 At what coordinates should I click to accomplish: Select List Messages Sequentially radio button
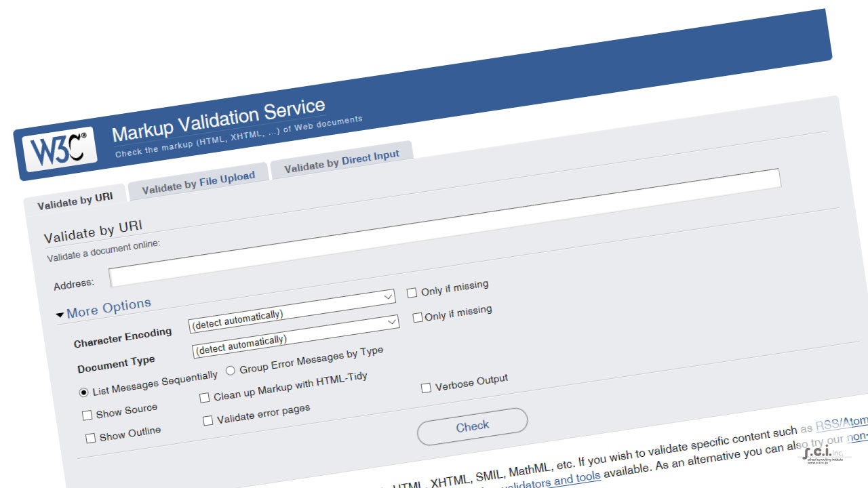tap(84, 392)
